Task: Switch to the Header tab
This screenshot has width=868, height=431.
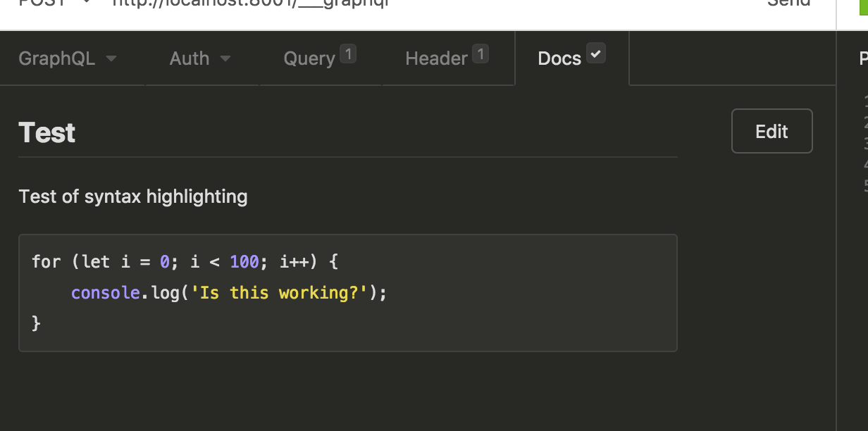Action: pyautogui.click(x=447, y=58)
